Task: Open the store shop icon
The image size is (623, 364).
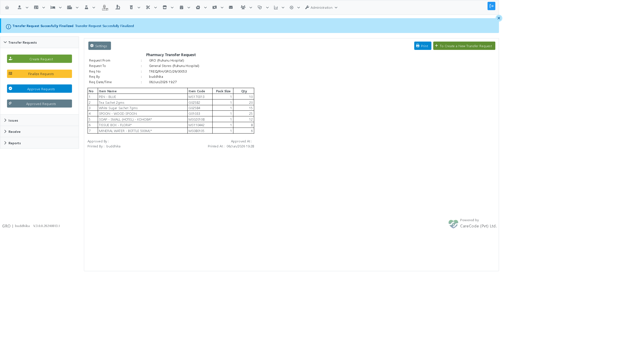Action: tap(165, 7)
